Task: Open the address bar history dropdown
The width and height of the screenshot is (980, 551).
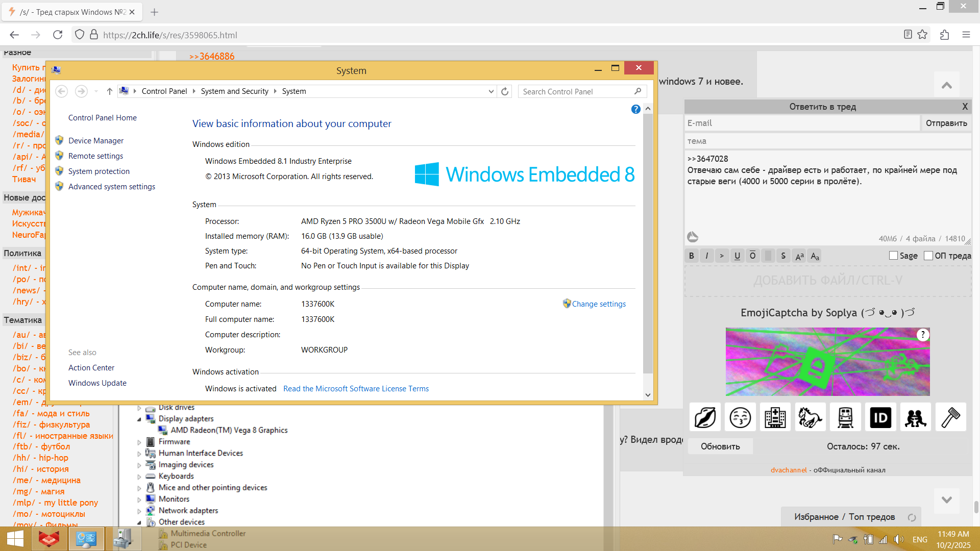Action: [491, 91]
